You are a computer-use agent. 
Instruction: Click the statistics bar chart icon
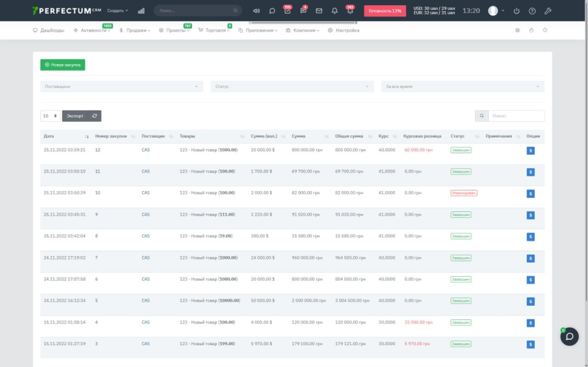pyautogui.click(x=141, y=11)
